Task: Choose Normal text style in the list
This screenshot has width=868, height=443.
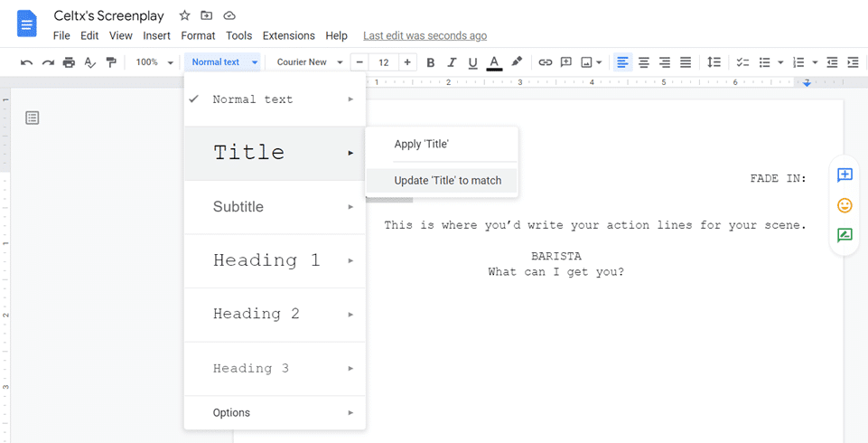Action: [275, 99]
